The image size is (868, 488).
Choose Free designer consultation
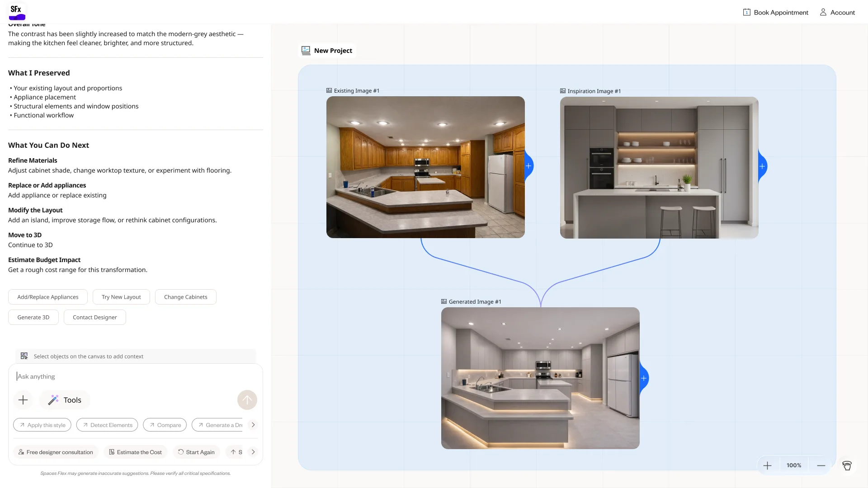(x=56, y=452)
